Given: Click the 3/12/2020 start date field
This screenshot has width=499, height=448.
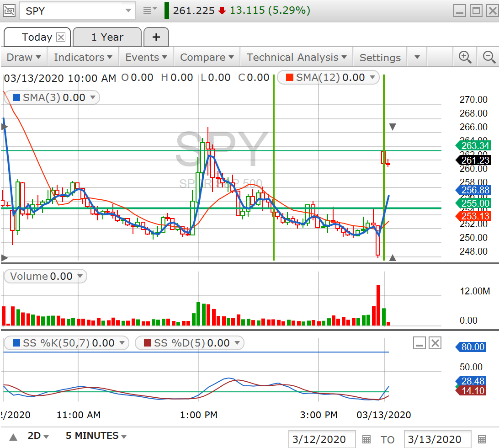Looking at the screenshot, I should [322, 439].
